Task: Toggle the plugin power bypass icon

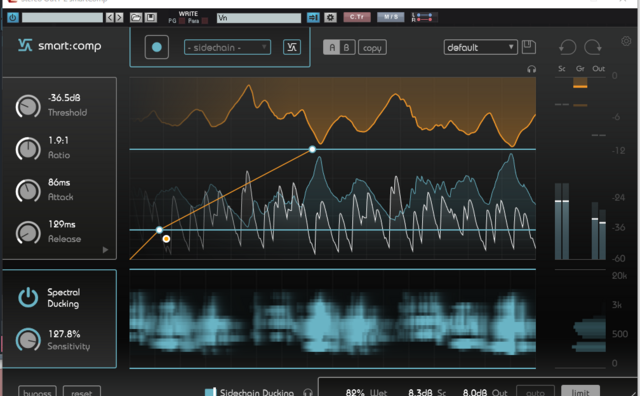Action: (x=13, y=18)
